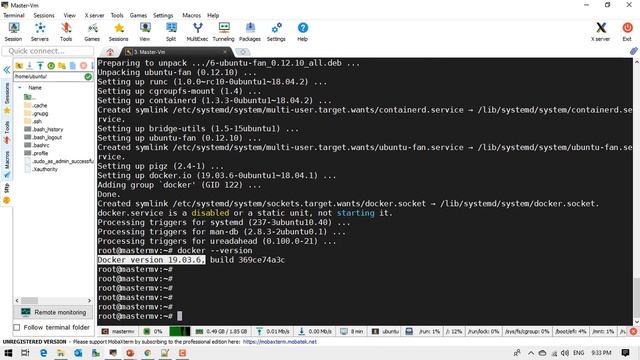The image size is (640, 360).
Task: Open the Games menu in menu bar
Action: pyautogui.click(x=138, y=15)
